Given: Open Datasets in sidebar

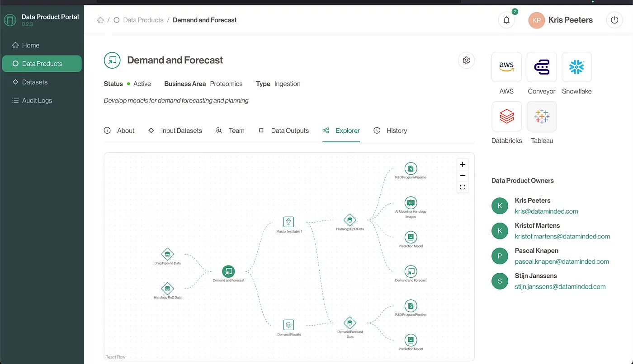Looking at the screenshot, I should (x=42, y=82).
